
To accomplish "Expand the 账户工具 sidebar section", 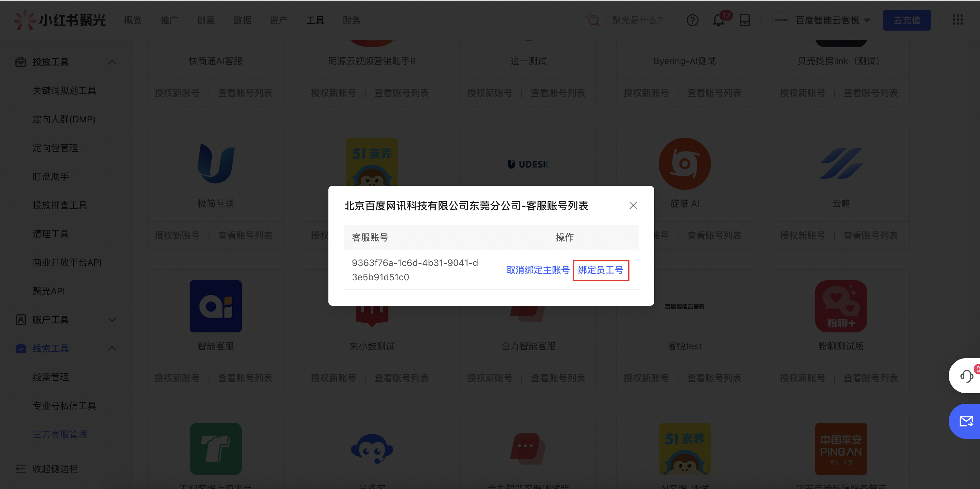I will (x=112, y=320).
